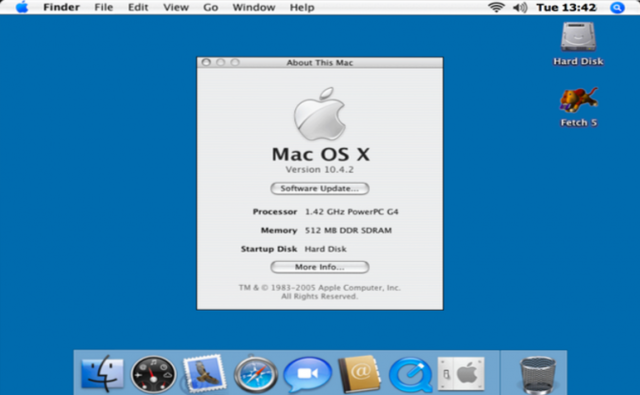Select the Hard Disk desktop icon
640x395 pixels.
pos(578,43)
